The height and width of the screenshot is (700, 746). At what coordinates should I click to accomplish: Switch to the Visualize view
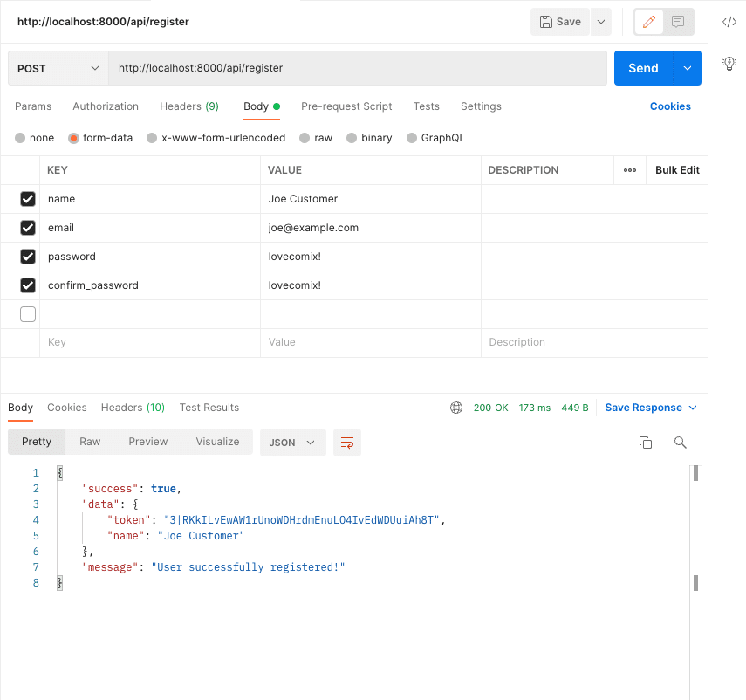click(x=217, y=442)
